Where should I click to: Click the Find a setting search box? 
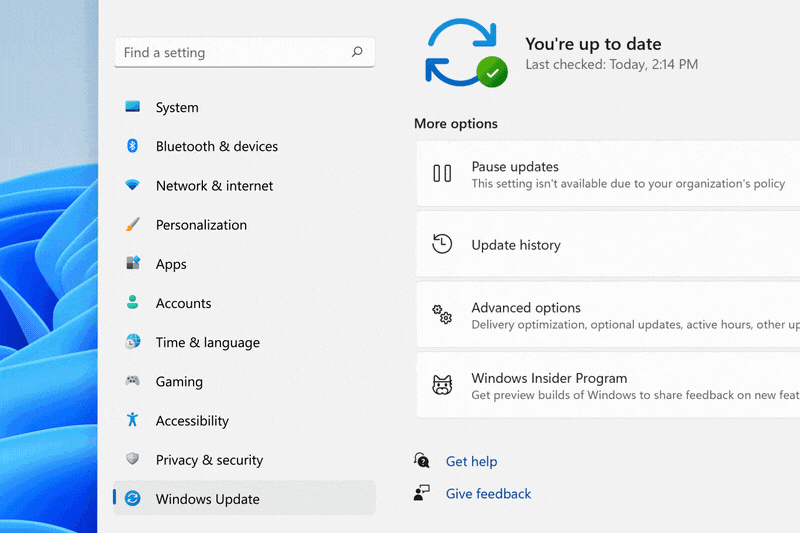pos(230,52)
